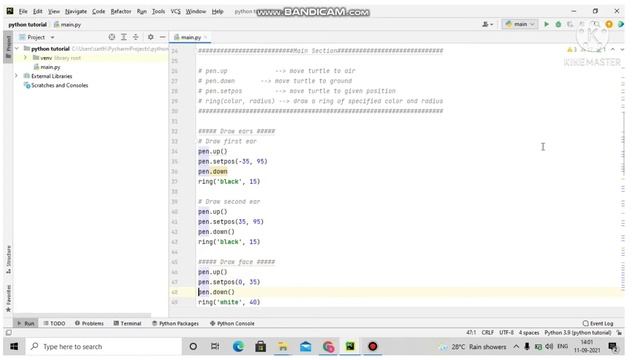
Task: Open PyCharm from taskbar
Action: (350, 347)
